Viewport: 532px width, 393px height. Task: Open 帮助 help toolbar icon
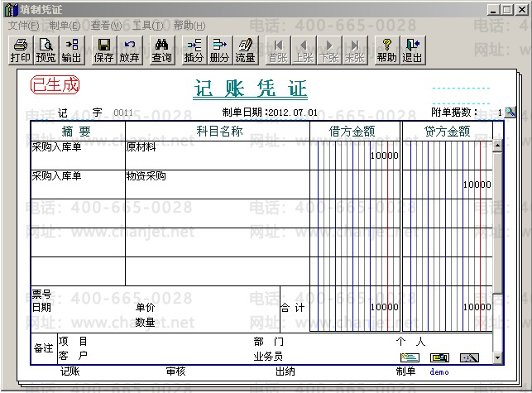click(386, 50)
